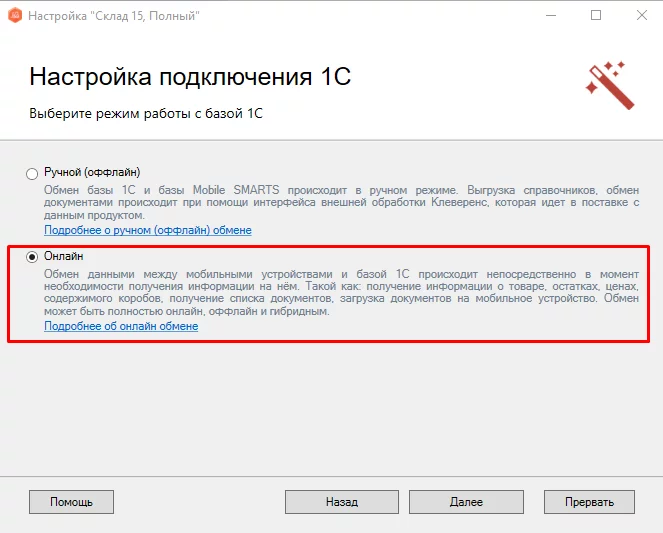Click the window title "Настройка "Склад 15, Полный""
The height and width of the screenshot is (533, 663).
click(114, 16)
